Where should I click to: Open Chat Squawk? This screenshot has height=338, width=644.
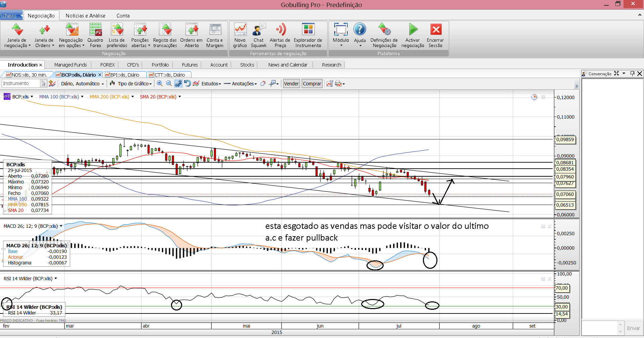coord(259,35)
